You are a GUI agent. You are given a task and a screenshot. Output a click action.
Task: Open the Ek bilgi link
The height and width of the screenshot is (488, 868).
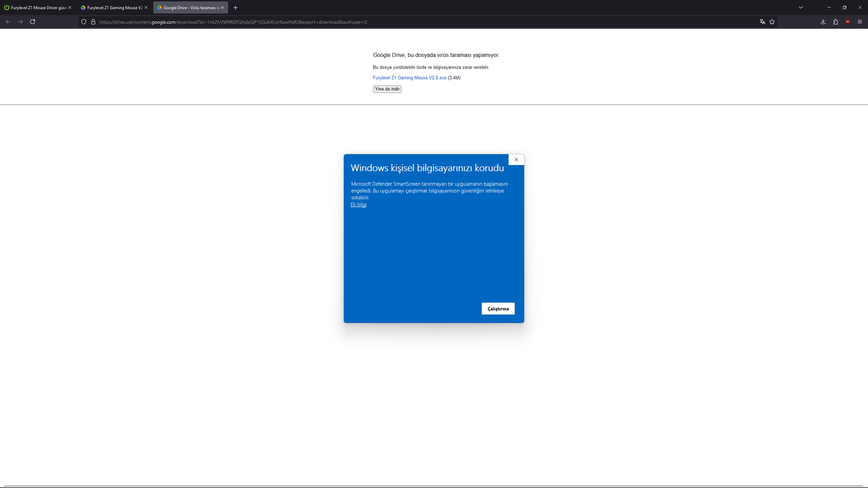point(359,205)
